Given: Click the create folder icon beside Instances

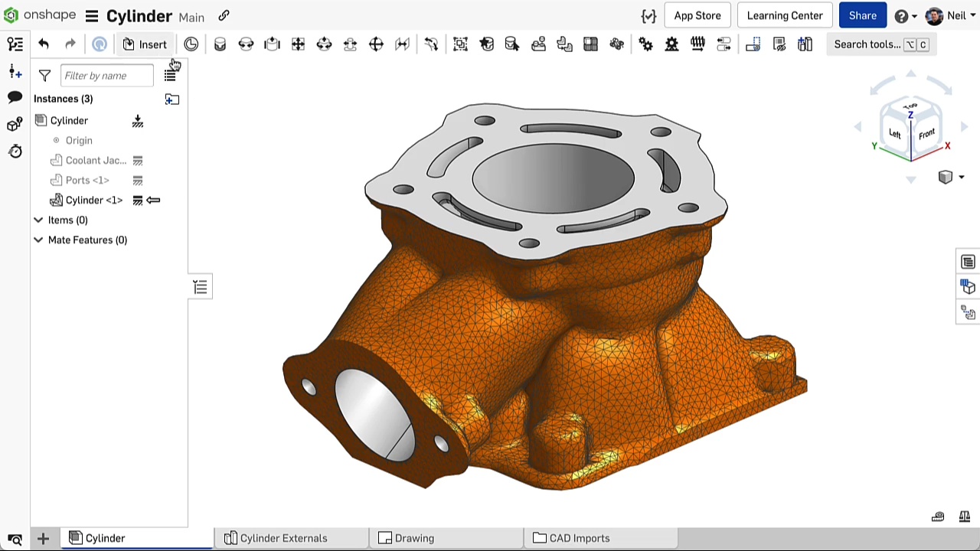Looking at the screenshot, I should pos(171,99).
